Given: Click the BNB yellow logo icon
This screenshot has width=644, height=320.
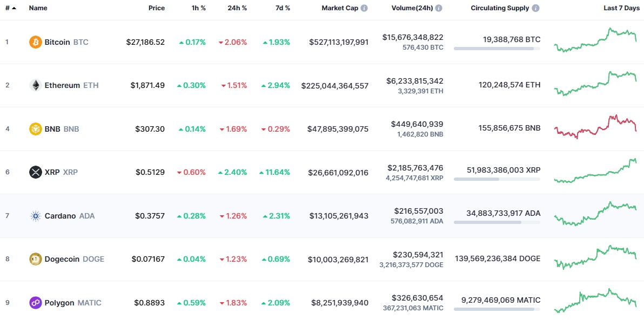Looking at the screenshot, I should coord(36,129).
